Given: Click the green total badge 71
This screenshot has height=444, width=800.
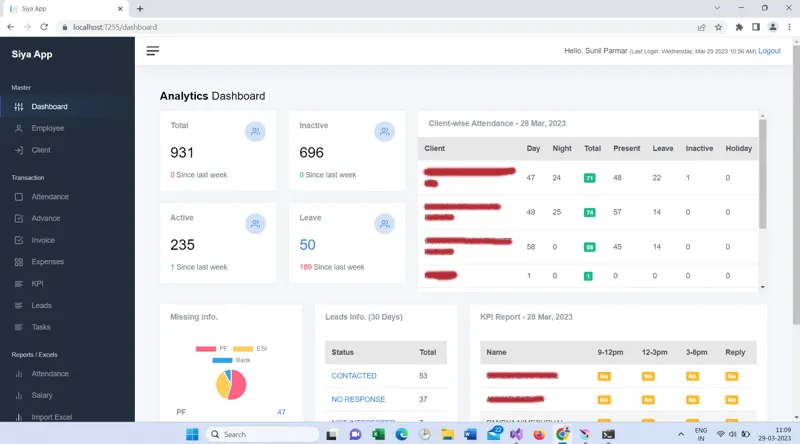Looking at the screenshot, I should (589, 178).
